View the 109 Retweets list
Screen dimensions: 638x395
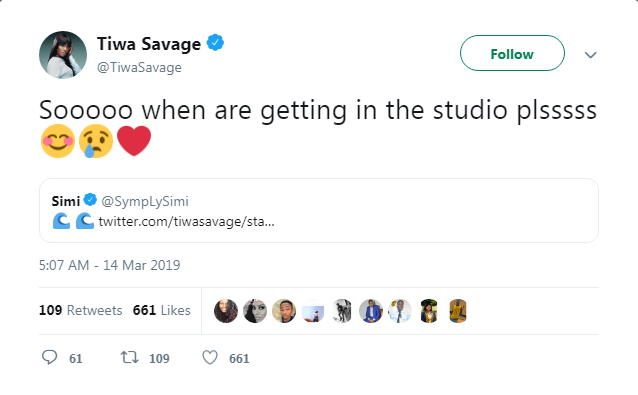81,310
